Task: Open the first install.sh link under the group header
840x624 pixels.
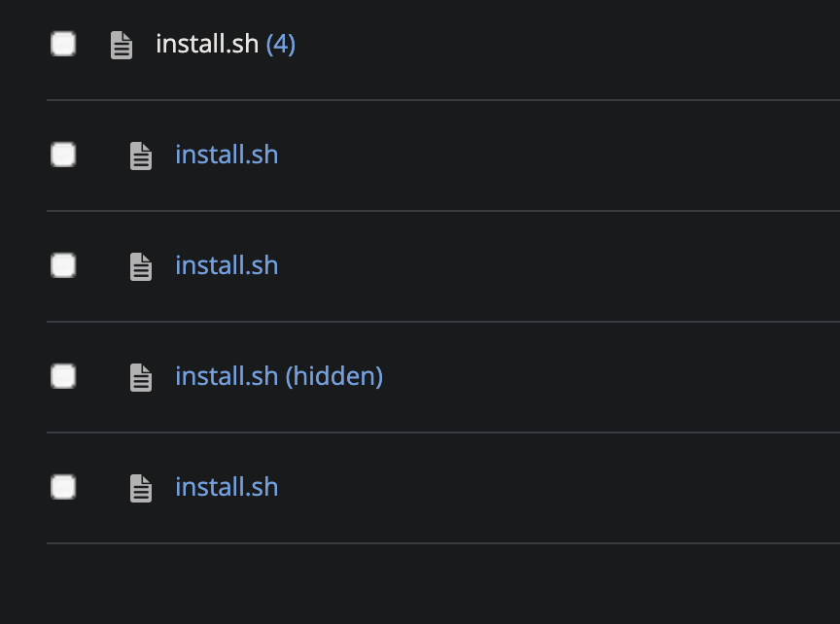Action: [x=227, y=155]
